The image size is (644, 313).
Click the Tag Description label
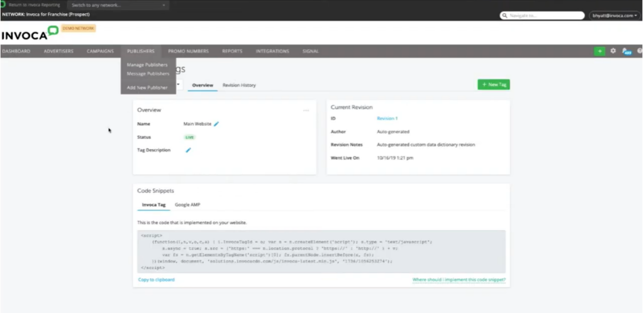pyautogui.click(x=153, y=150)
